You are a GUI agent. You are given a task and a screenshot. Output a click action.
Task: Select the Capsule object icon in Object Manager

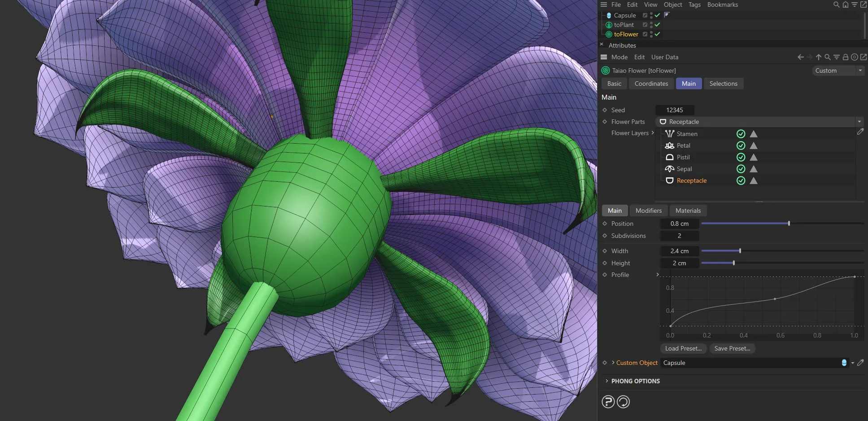tap(608, 15)
